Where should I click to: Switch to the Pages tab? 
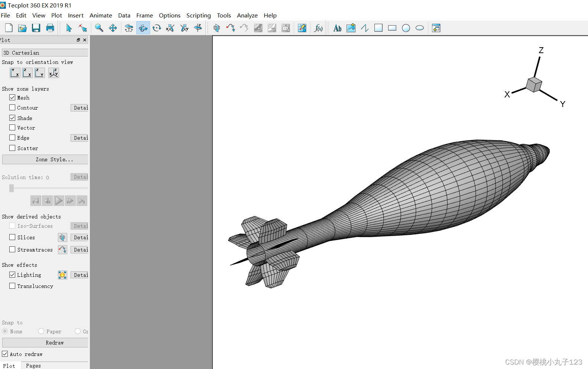tap(33, 366)
